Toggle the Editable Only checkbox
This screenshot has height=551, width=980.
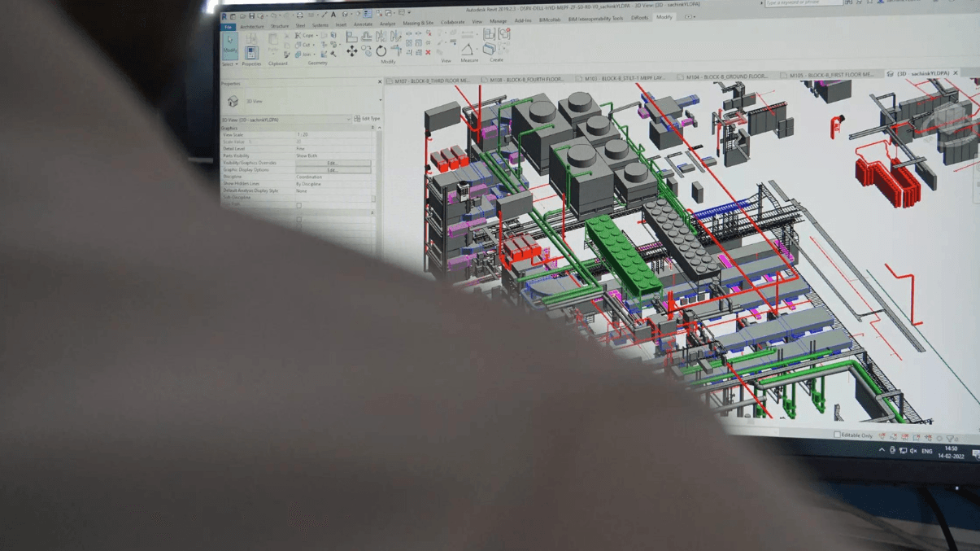[x=837, y=435]
